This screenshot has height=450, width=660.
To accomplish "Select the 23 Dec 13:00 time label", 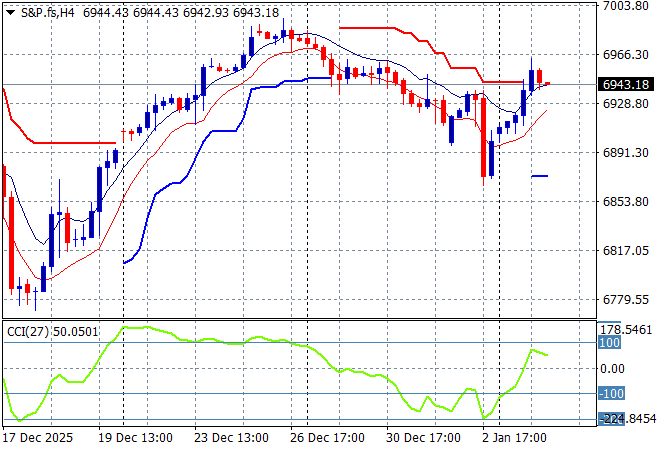I will pos(231,438).
